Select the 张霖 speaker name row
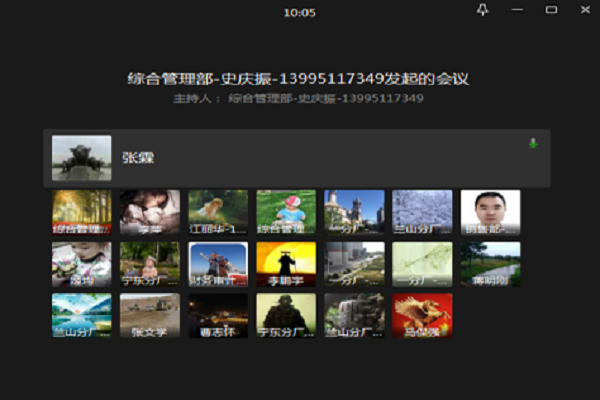600x400 pixels. (x=300, y=158)
